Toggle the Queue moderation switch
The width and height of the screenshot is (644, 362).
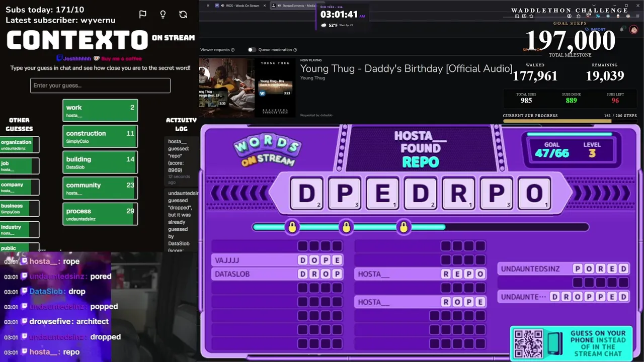click(x=252, y=50)
